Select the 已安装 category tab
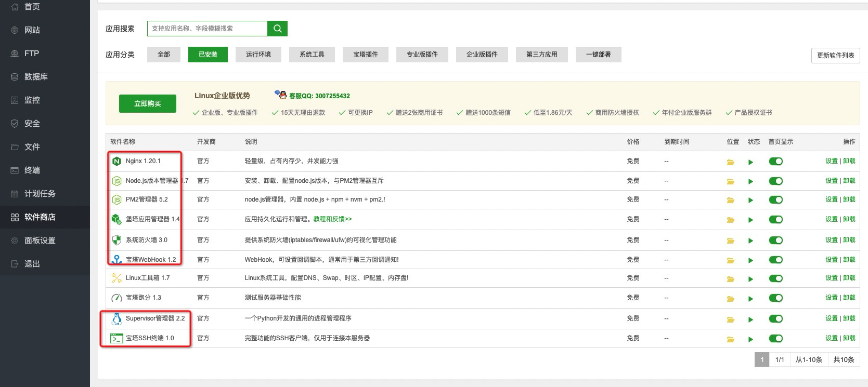Viewport: 868px width, 387px height. tap(208, 55)
